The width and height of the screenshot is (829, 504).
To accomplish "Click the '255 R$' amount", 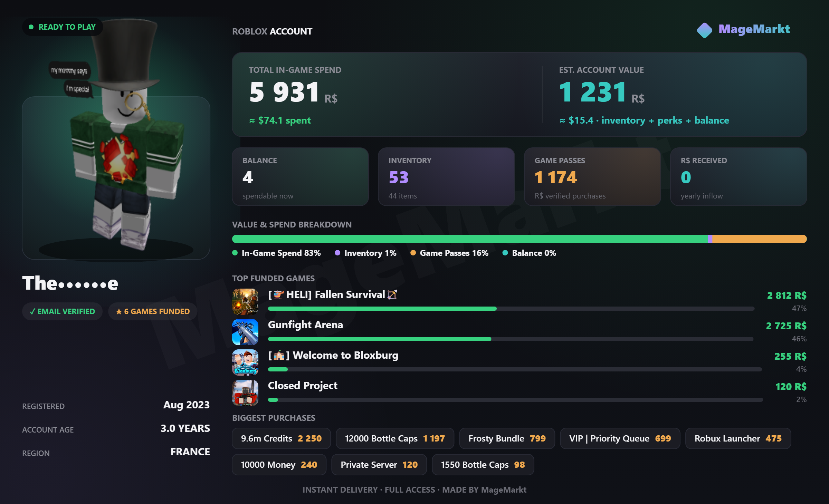I will tap(791, 356).
